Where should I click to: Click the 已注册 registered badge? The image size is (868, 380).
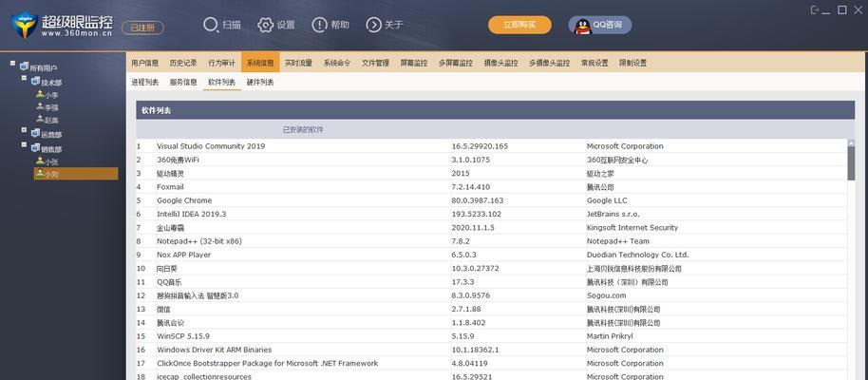coord(142,28)
